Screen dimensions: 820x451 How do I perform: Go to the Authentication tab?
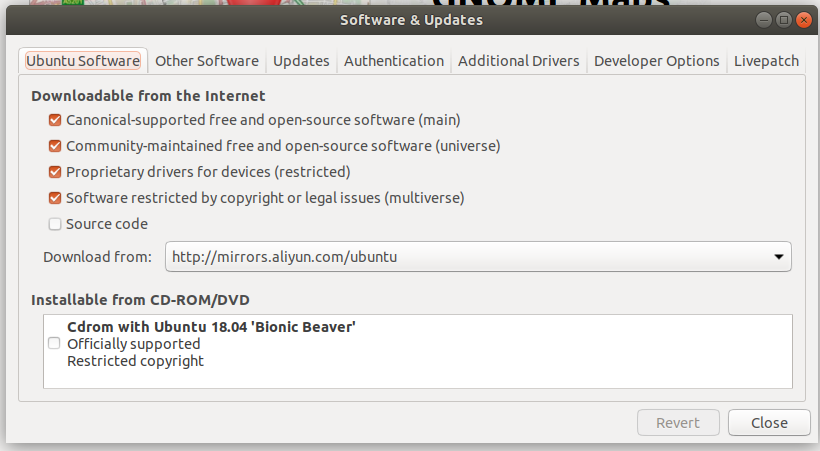pos(393,61)
